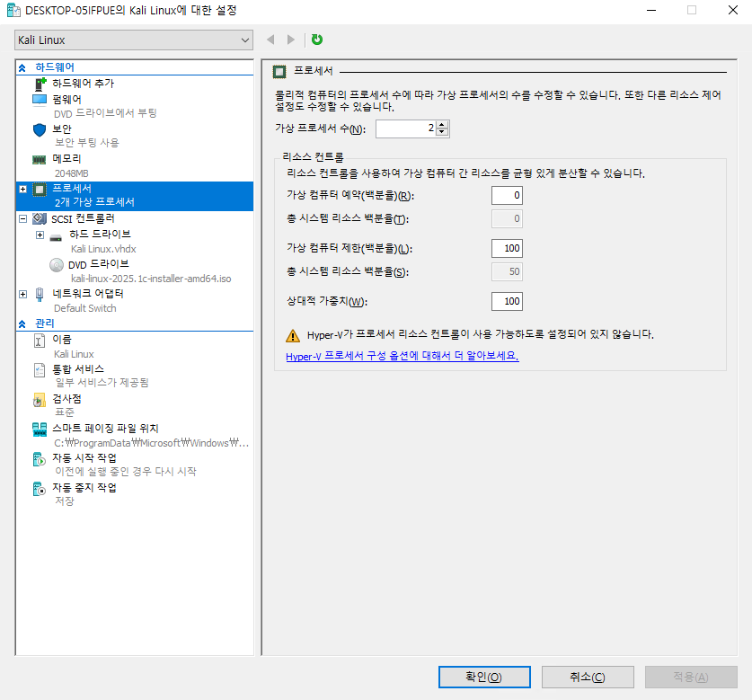Viewport: 752px width, 700px height.
Task: Collapse the SCSI 컨트롤러 tree node
Action: [x=22, y=218]
